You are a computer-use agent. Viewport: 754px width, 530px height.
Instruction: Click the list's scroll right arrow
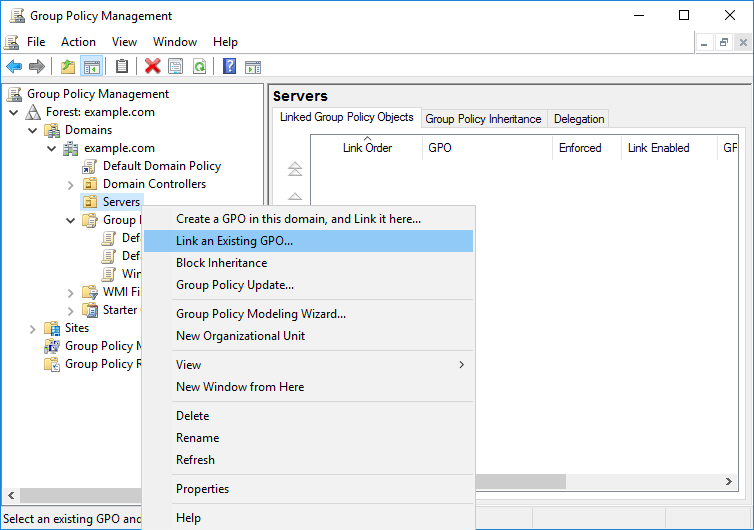coord(729,481)
